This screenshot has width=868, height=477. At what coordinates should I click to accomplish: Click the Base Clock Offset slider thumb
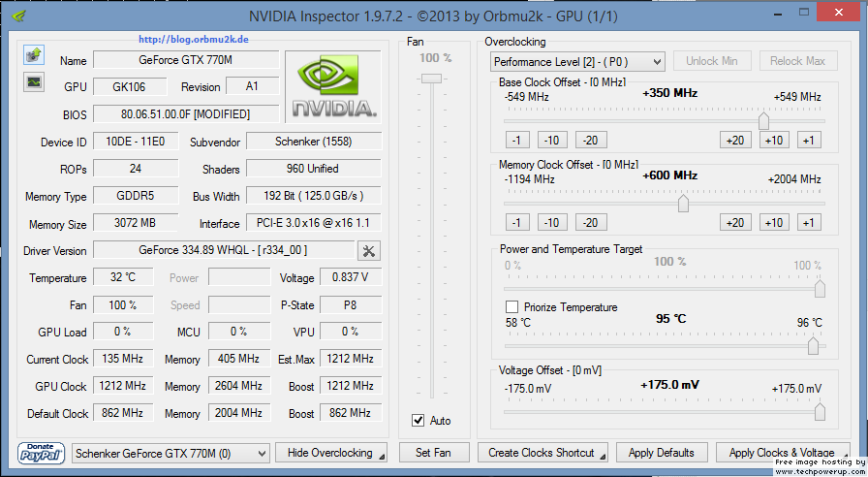pyautogui.click(x=763, y=120)
